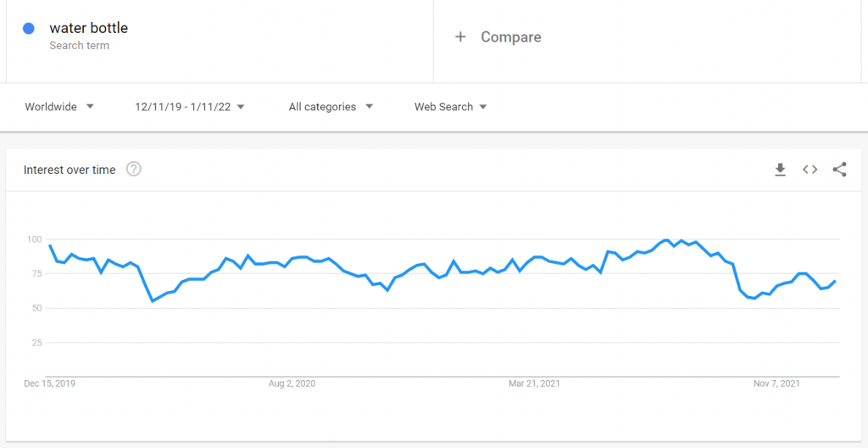The image size is (868, 448).
Task: Click the plus icon next to Compare
Action: [460, 37]
